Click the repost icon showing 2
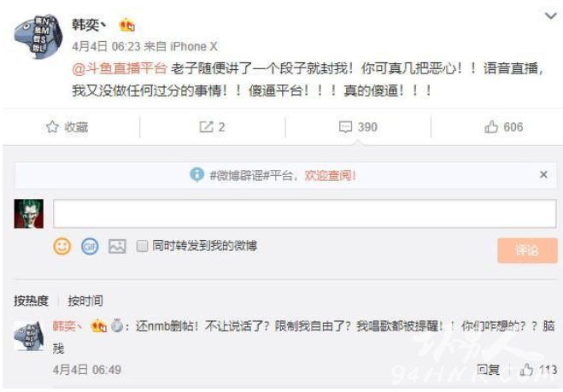The width and height of the screenshot is (563, 392). [x=206, y=126]
